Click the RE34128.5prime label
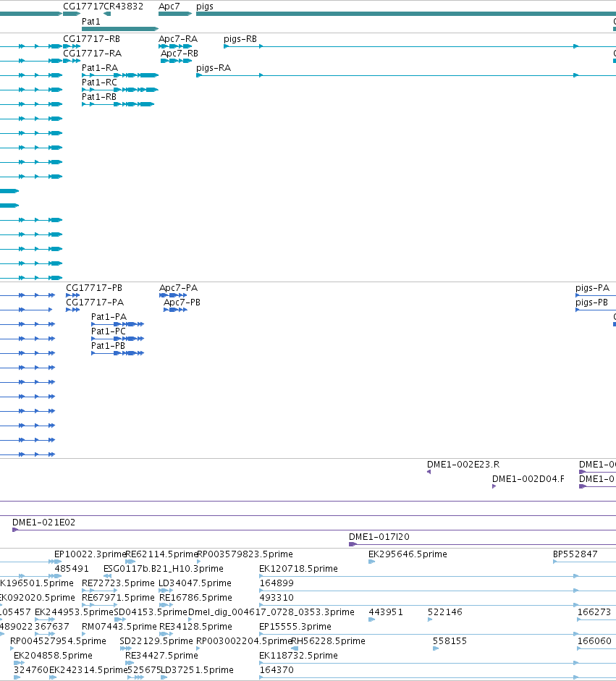The image size is (616, 681). point(195,626)
